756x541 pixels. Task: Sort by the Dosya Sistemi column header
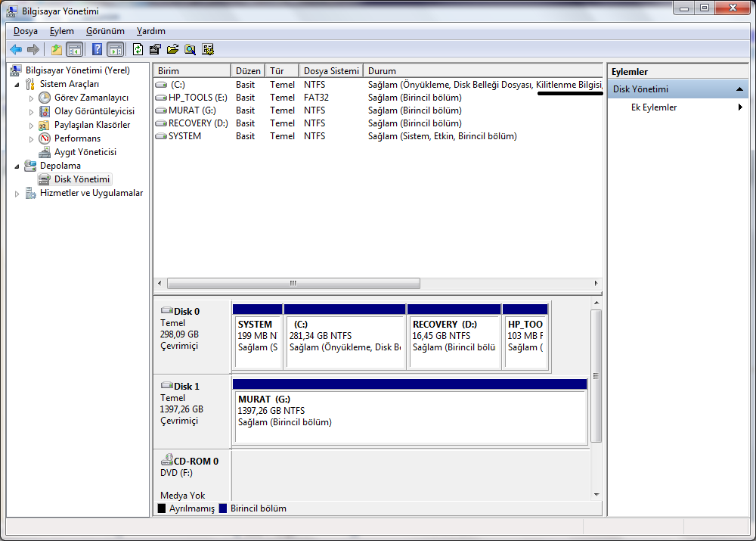[331, 71]
